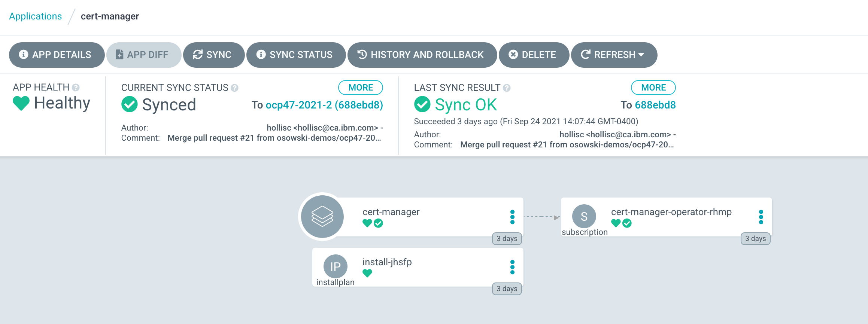This screenshot has height=324, width=868.
Task: Click the Current Sync Status comment text
Action: click(274, 138)
